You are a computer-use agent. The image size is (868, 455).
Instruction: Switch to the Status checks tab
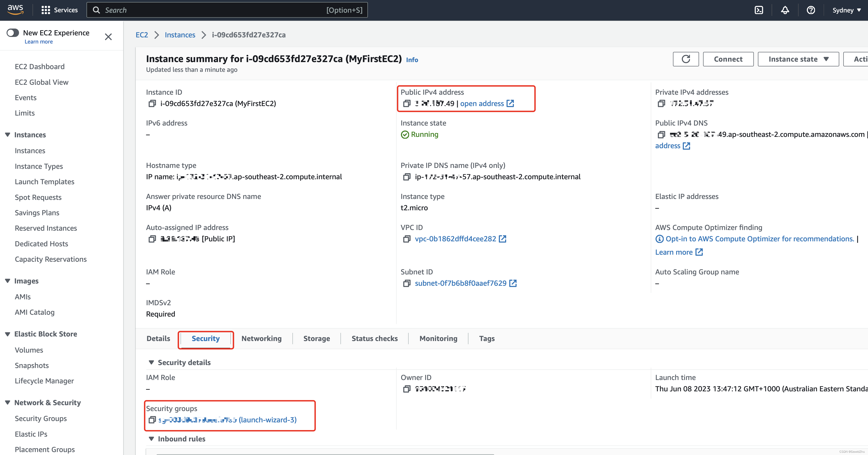(374, 338)
